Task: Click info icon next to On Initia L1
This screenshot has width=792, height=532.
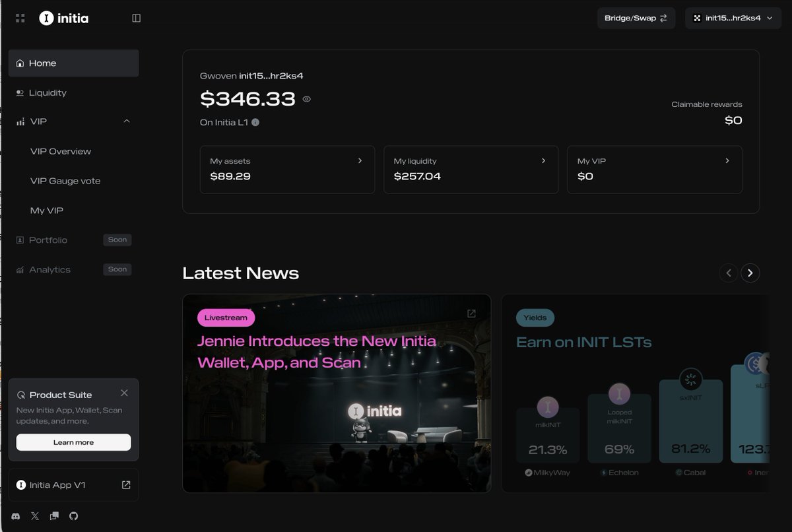Action: [x=255, y=122]
